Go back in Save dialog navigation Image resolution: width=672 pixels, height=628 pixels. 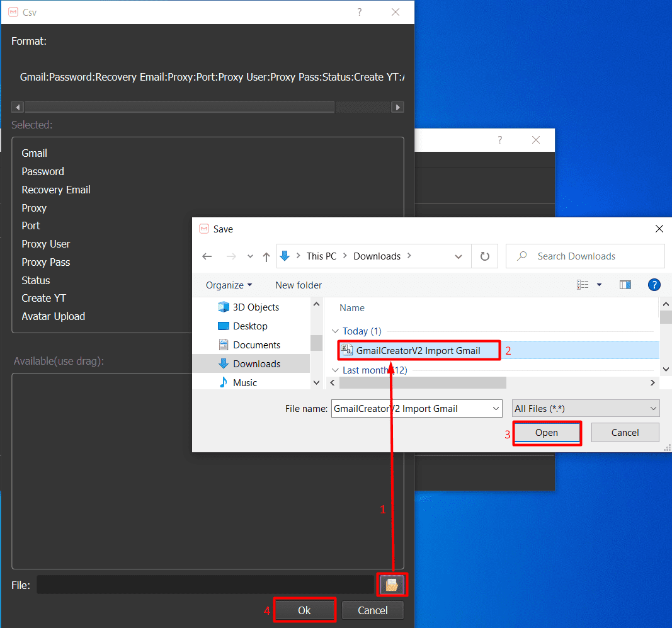click(x=207, y=256)
